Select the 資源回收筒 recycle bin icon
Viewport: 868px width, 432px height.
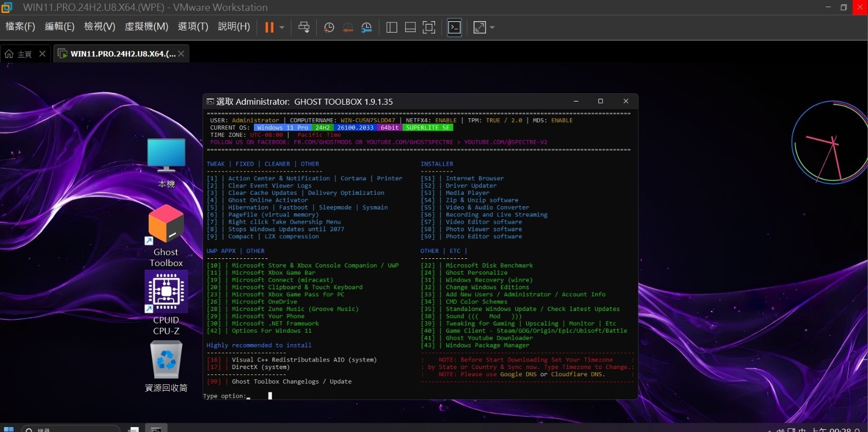166,366
